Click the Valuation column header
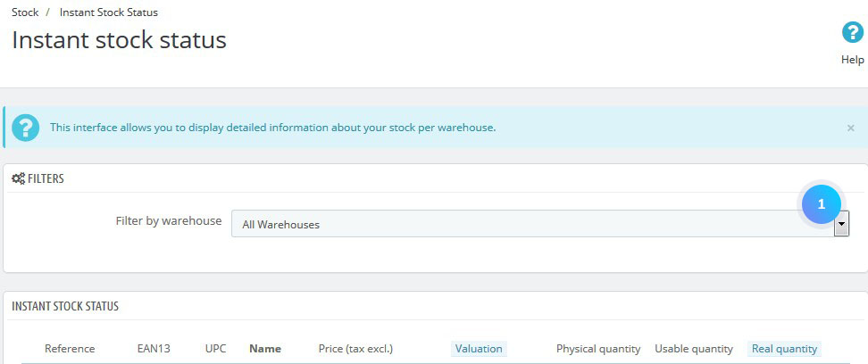868x364 pixels. pos(479,349)
